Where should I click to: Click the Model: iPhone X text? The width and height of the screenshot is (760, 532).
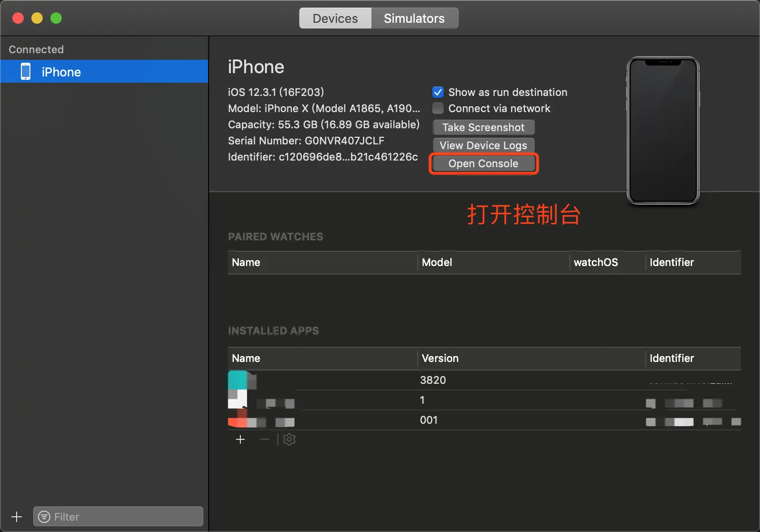tap(324, 108)
